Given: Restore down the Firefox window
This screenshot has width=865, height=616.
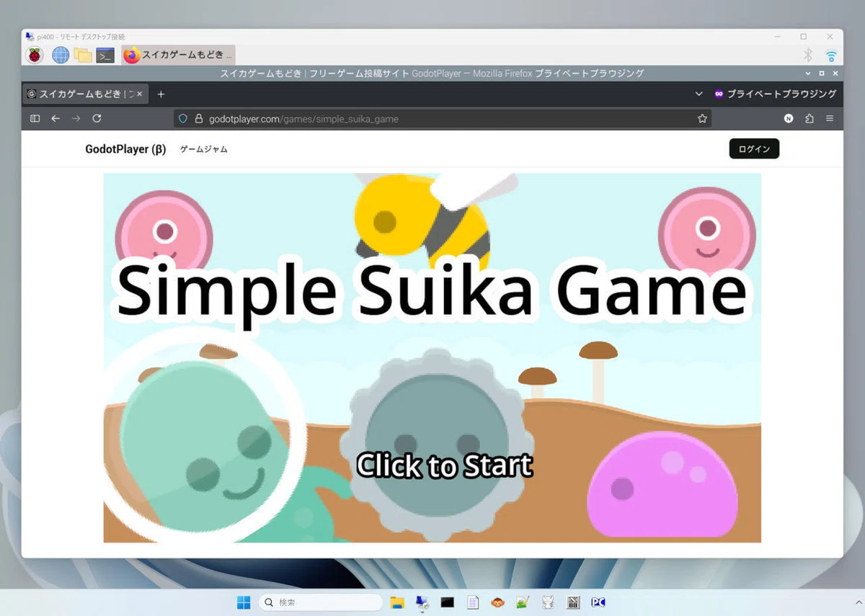Looking at the screenshot, I should pos(821,73).
